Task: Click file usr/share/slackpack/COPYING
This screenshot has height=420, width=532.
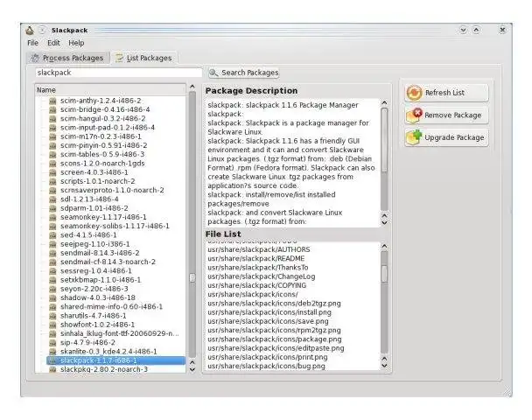Action: (x=257, y=285)
